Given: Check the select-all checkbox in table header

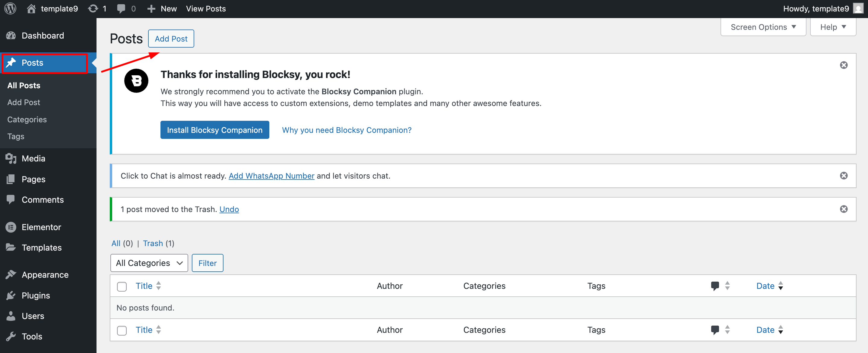Looking at the screenshot, I should click(122, 286).
